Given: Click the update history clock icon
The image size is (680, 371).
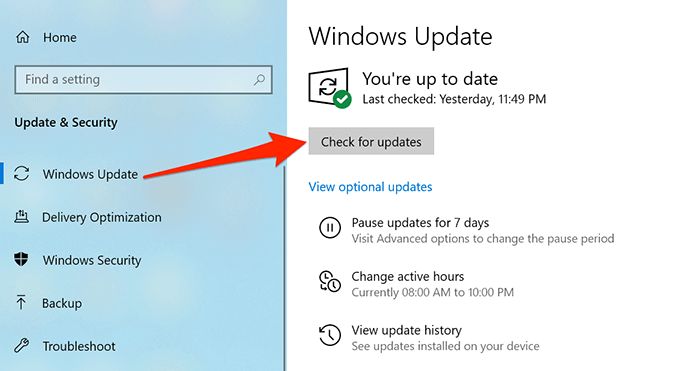Looking at the screenshot, I should click(330, 335).
